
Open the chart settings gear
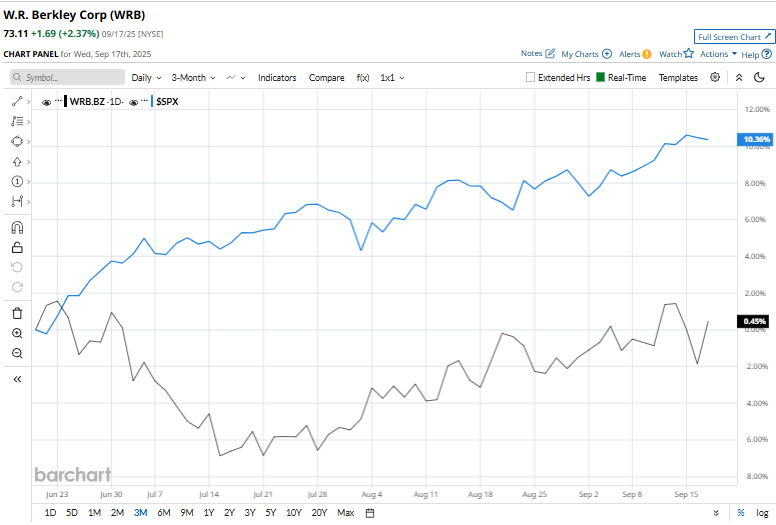715,77
